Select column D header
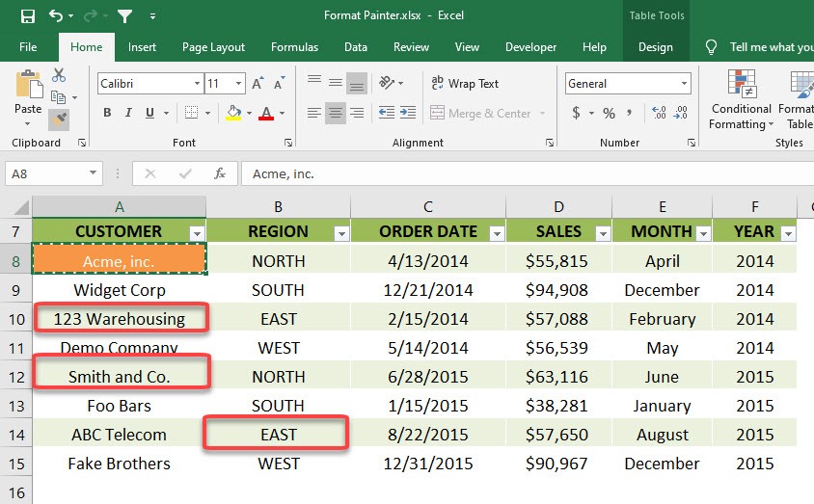 pos(558,207)
